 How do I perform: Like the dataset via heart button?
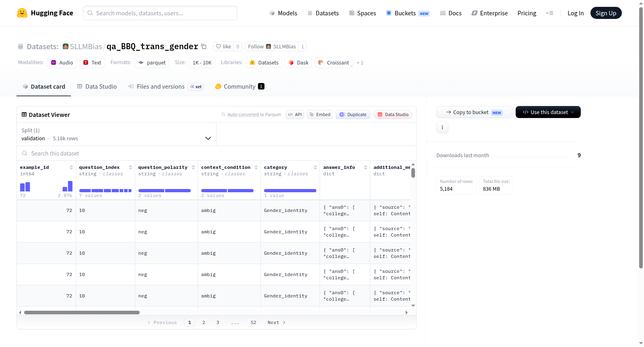click(223, 46)
